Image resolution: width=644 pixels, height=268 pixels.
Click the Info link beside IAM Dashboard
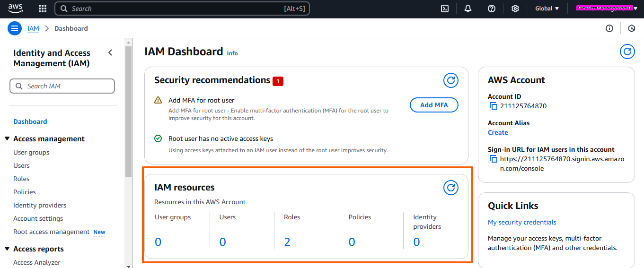tap(232, 53)
